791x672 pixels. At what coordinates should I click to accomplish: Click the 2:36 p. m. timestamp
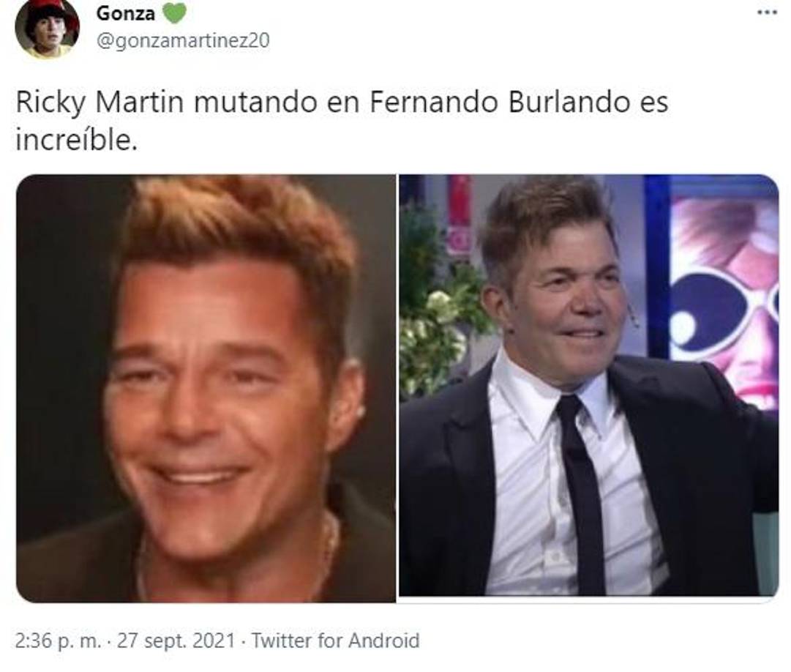coord(58,641)
